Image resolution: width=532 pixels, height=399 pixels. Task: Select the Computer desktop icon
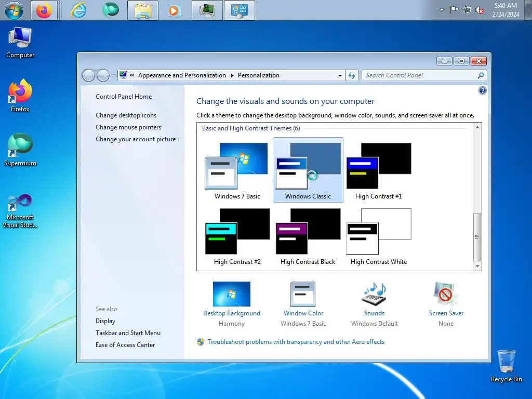(20, 43)
